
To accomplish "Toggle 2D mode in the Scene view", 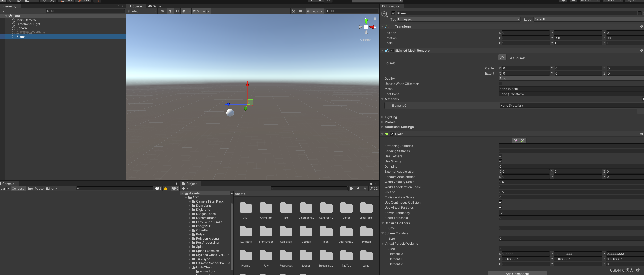I will pos(162,11).
